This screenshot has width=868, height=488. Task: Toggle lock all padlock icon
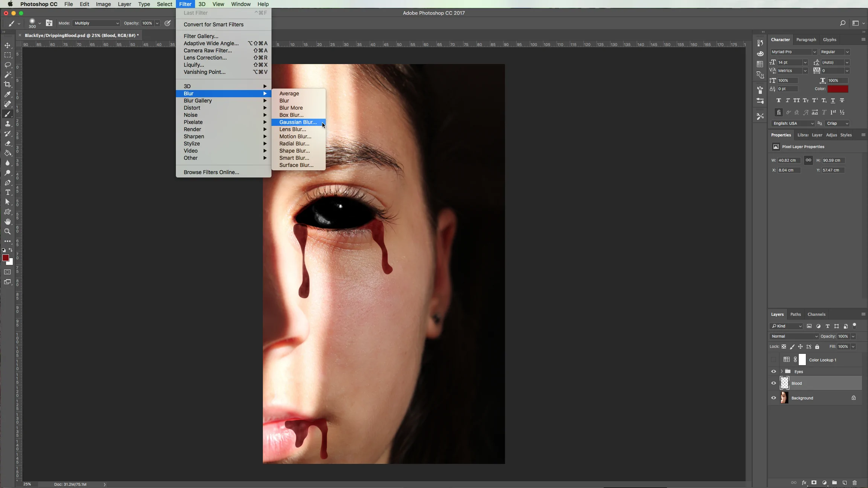[x=817, y=347]
